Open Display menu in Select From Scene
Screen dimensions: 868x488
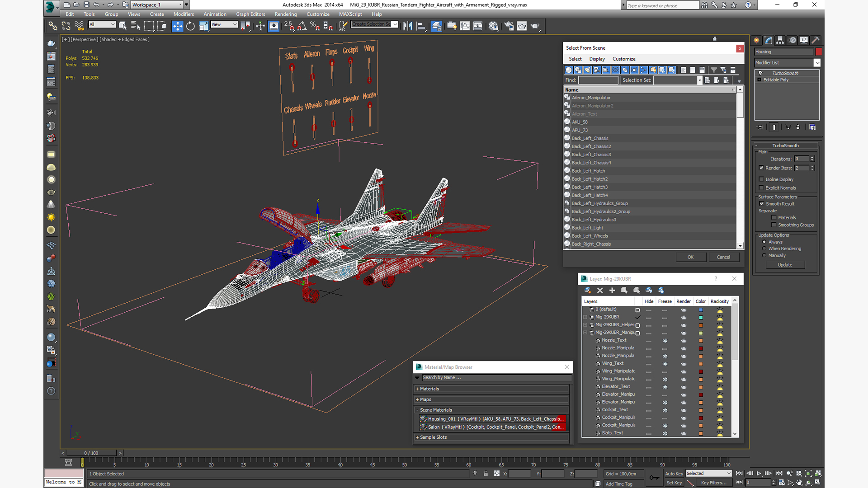click(597, 59)
